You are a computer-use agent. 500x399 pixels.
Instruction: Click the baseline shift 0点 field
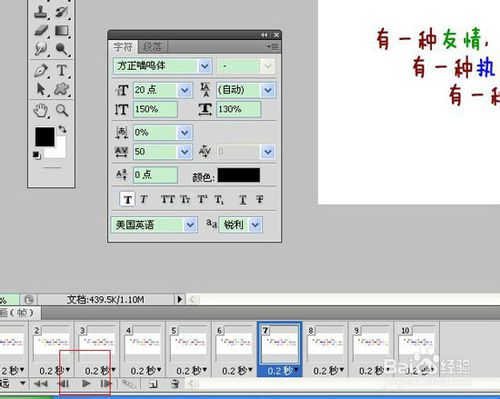pos(155,175)
